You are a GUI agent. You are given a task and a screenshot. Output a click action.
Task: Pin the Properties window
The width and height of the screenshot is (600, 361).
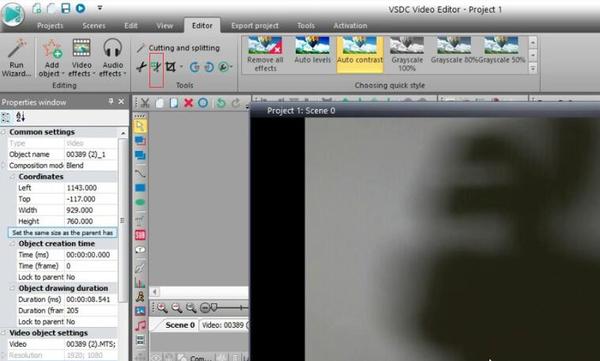coord(111,101)
